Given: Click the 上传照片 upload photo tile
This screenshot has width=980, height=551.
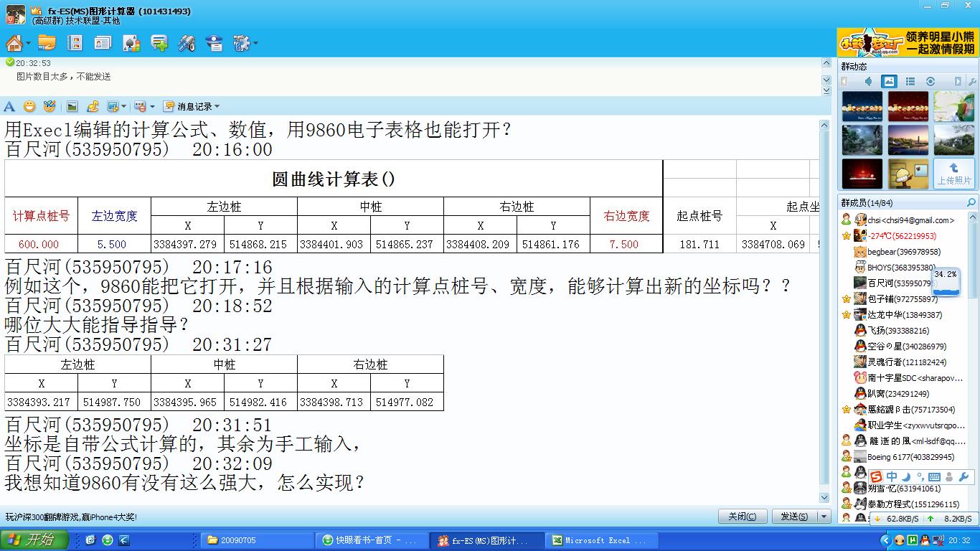Looking at the screenshot, I should coord(954,173).
